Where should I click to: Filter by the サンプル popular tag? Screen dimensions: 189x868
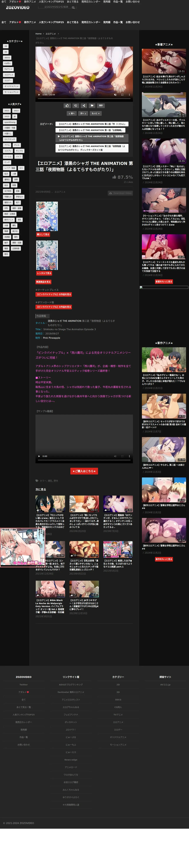pyautogui.click(x=20, y=151)
